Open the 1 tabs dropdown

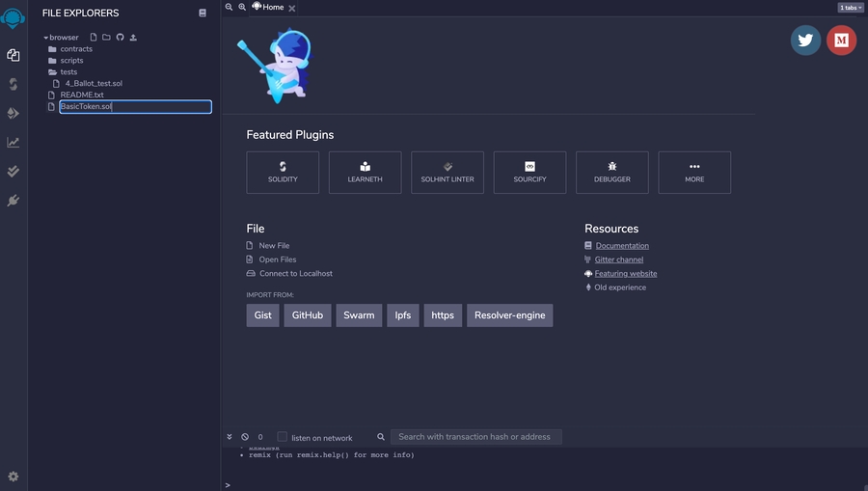pos(851,7)
